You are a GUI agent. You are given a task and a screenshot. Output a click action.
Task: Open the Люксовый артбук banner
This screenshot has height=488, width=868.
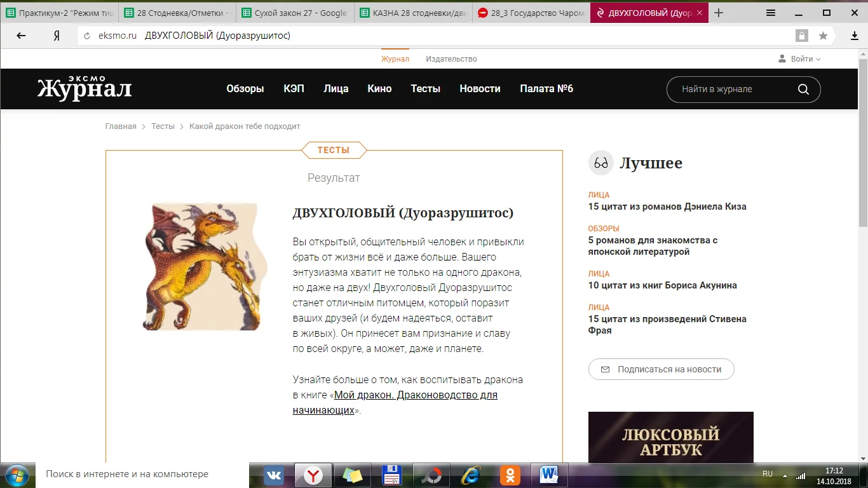click(671, 437)
